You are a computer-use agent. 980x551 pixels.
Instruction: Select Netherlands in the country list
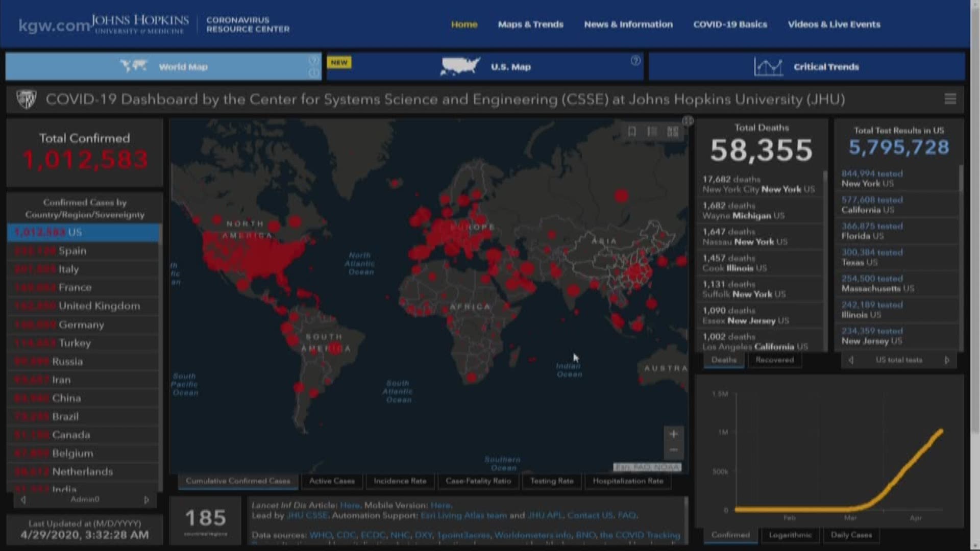pos(83,472)
